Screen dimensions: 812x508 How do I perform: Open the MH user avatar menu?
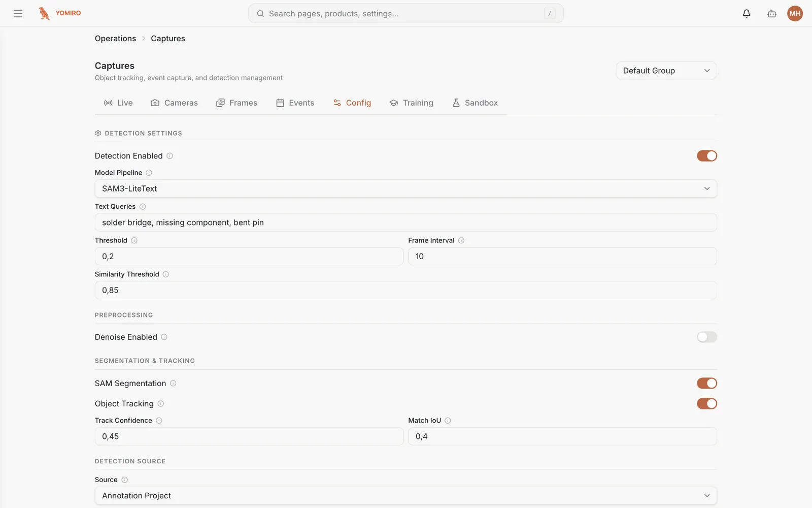[795, 14]
